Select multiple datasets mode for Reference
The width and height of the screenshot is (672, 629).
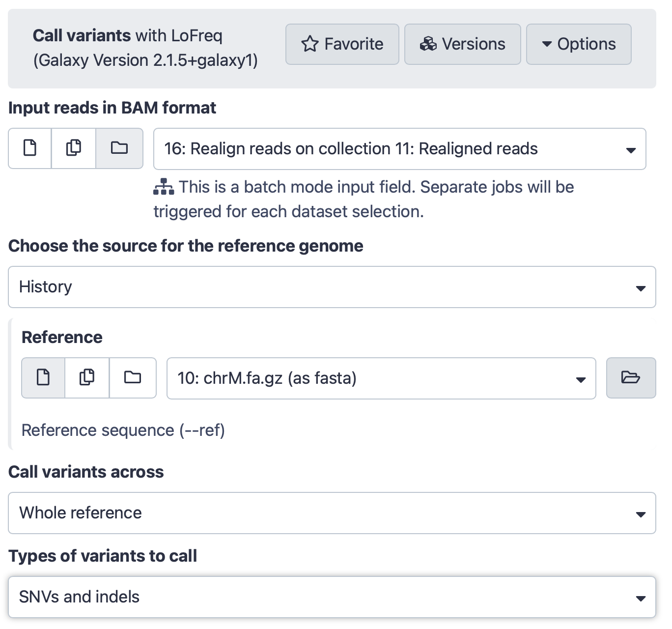tap(87, 378)
